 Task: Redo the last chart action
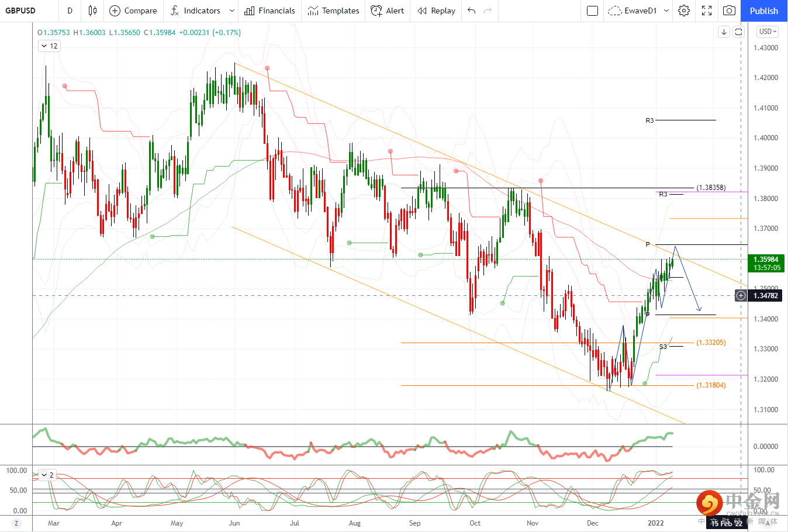[x=488, y=11]
